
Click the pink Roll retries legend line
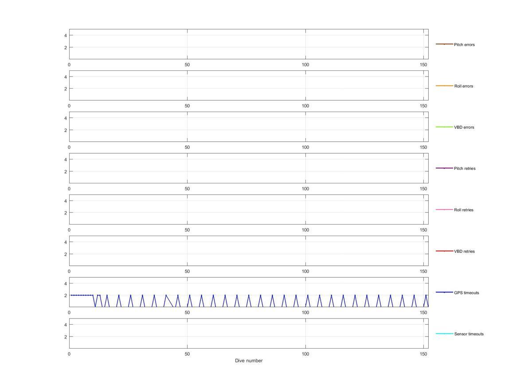[444, 210]
